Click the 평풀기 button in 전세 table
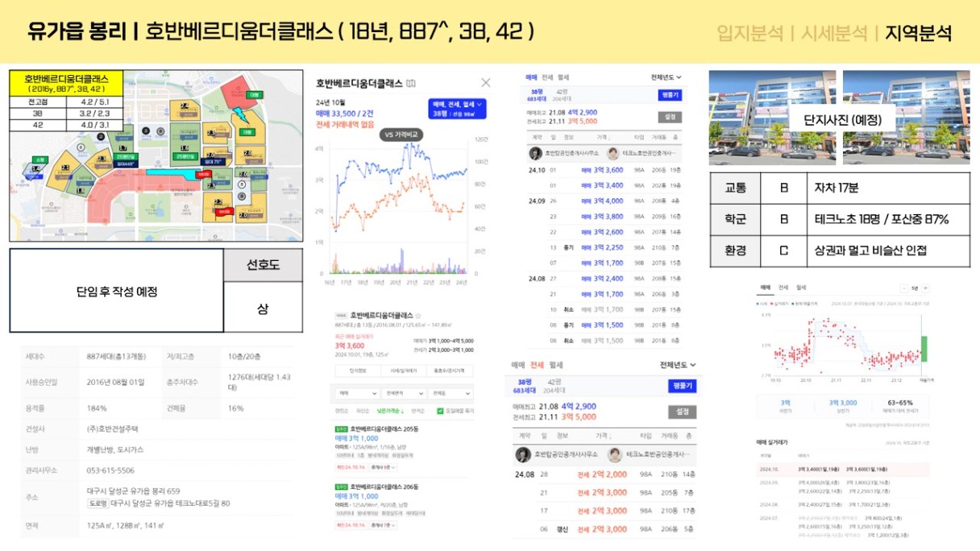The width and height of the screenshot is (980, 551). [682, 386]
